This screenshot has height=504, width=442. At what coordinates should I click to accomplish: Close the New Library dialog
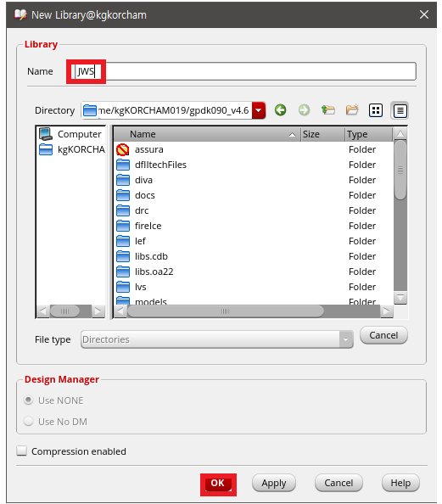click(424, 14)
